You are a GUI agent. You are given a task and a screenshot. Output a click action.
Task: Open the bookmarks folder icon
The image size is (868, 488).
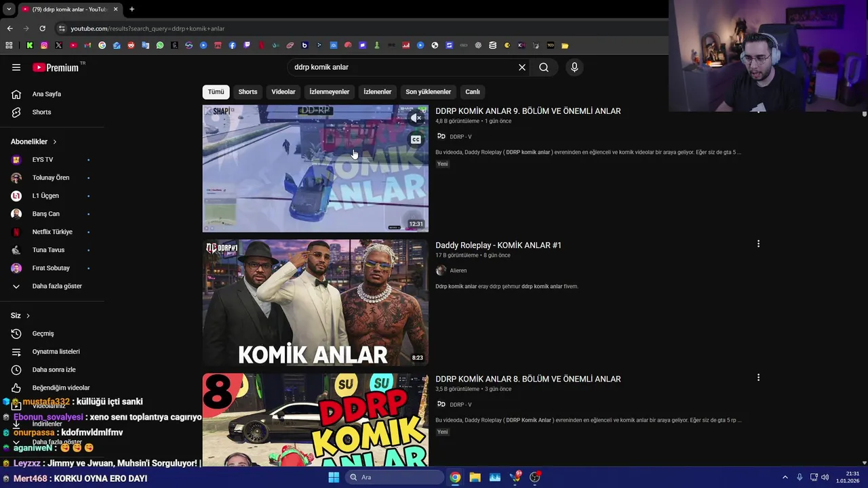[x=565, y=45]
